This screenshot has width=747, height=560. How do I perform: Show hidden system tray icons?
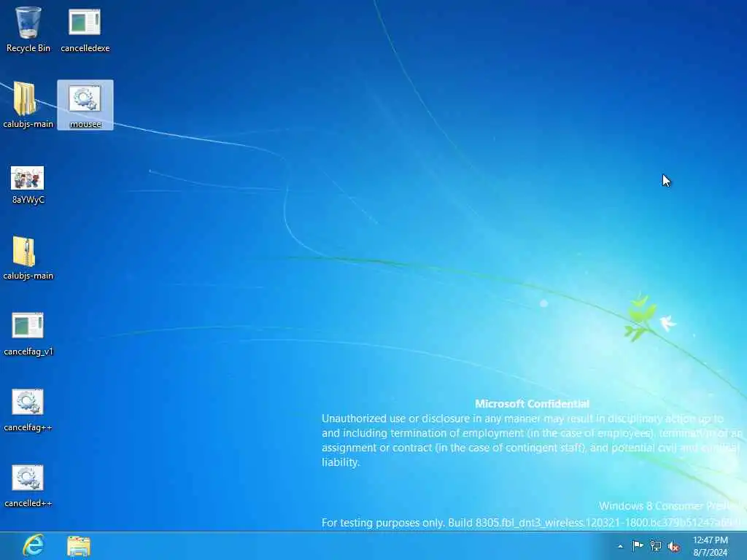click(x=620, y=546)
